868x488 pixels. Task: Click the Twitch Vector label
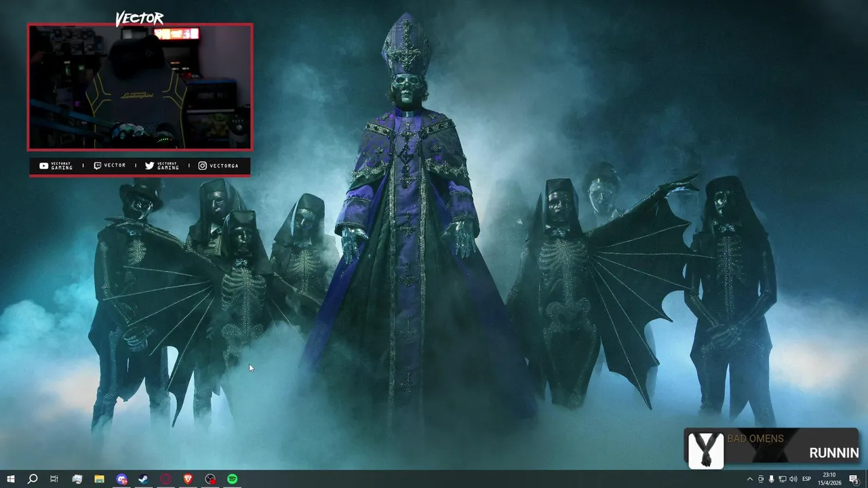[x=109, y=165]
